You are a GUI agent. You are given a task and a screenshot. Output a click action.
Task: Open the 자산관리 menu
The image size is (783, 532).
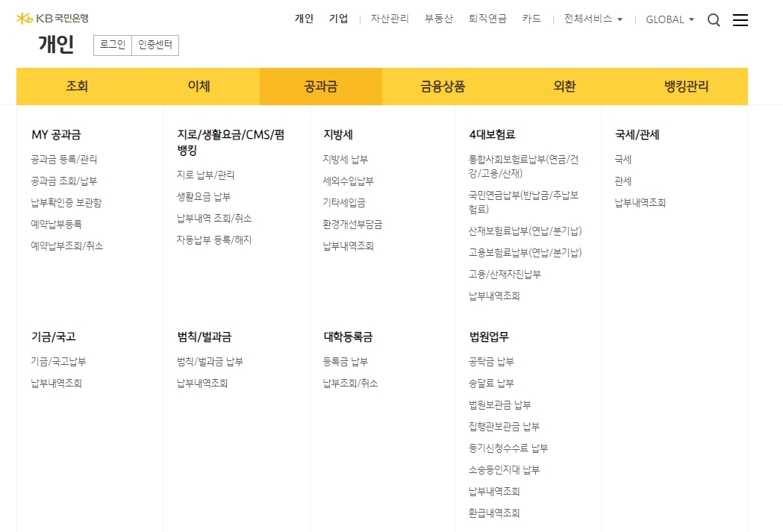point(389,20)
